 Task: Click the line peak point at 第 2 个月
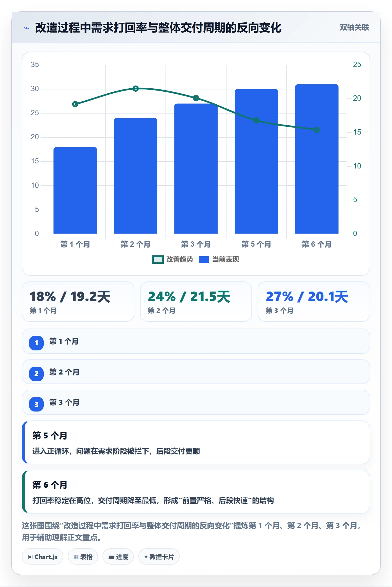[136, 89]
